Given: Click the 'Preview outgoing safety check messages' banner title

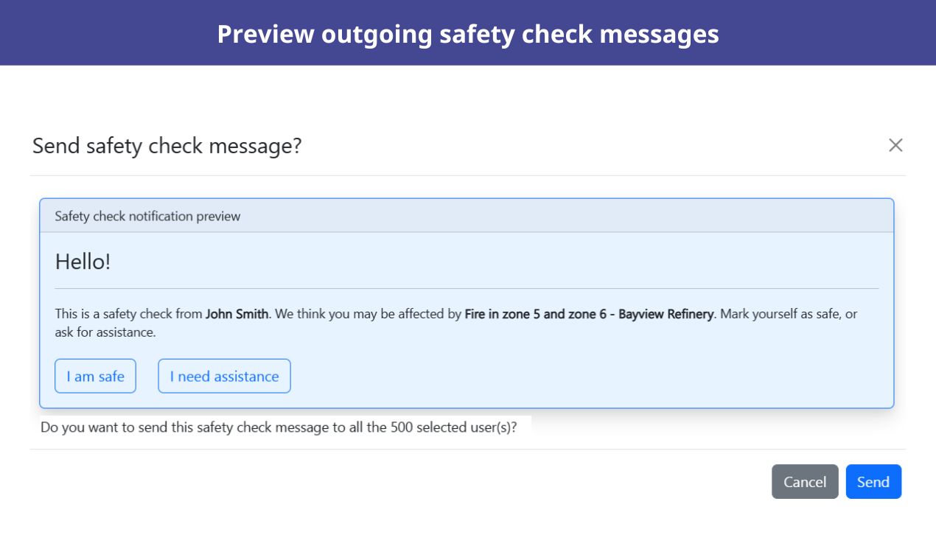Looking at the screenshot, I should coord(467,34).
